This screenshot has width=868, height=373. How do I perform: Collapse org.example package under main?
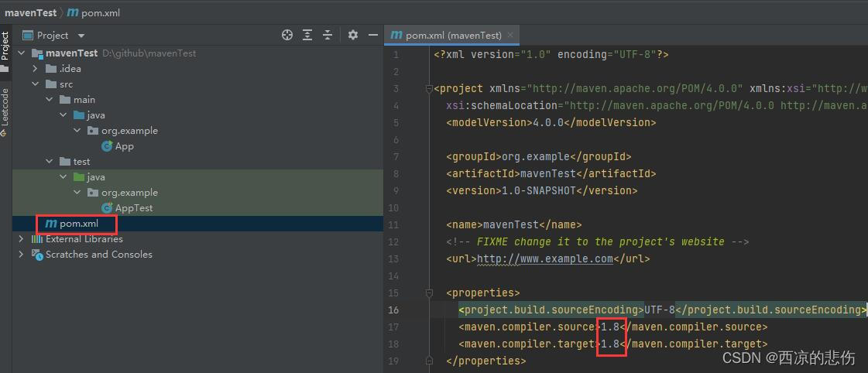pos(77,131)
